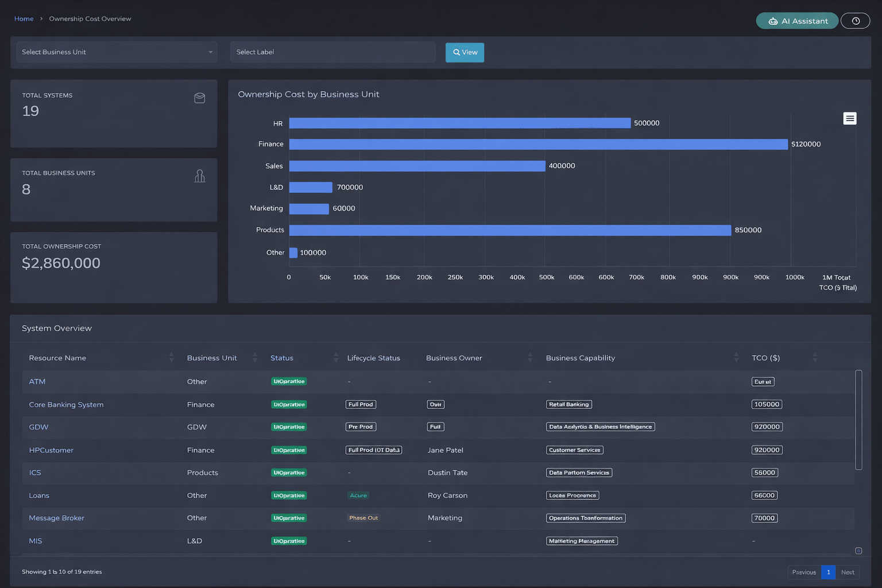Sort by Business Capability arrows

(736, 358)
